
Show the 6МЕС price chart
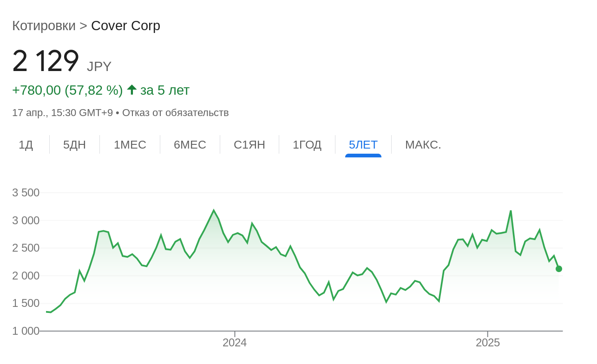(x=190, y=145)
